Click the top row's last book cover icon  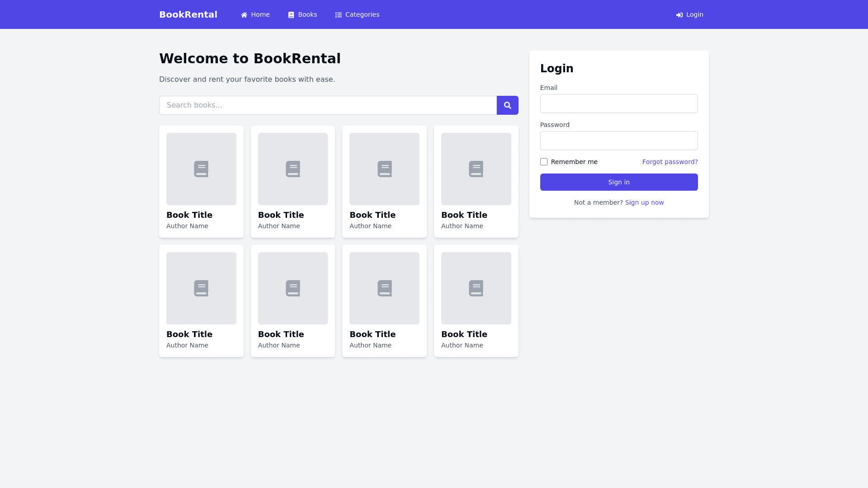pos(476,169)
